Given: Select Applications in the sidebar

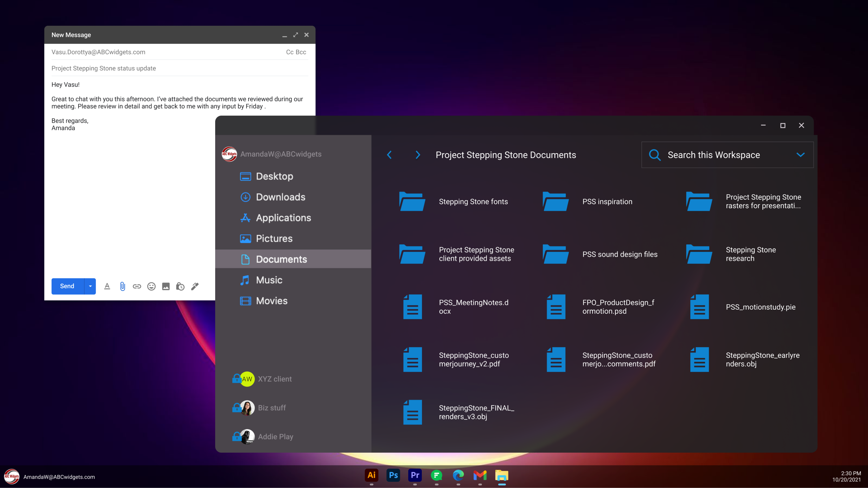Looking at the screenshot, I should pyautogui.click(x=293, y=218).
